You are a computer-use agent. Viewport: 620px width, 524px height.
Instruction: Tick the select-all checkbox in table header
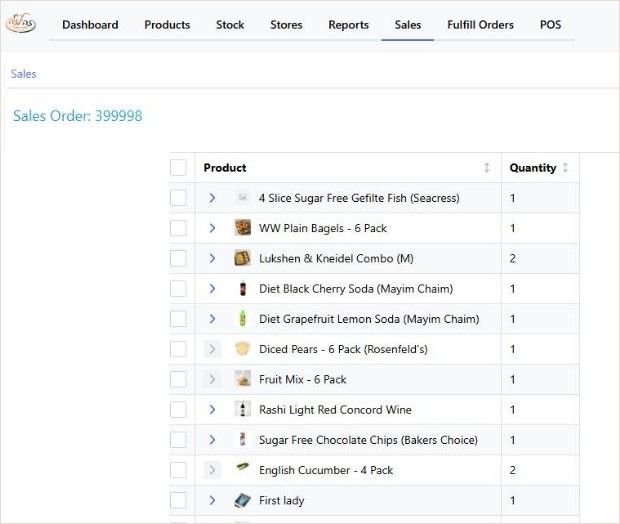pyautogui.click(x=178, y=168)
